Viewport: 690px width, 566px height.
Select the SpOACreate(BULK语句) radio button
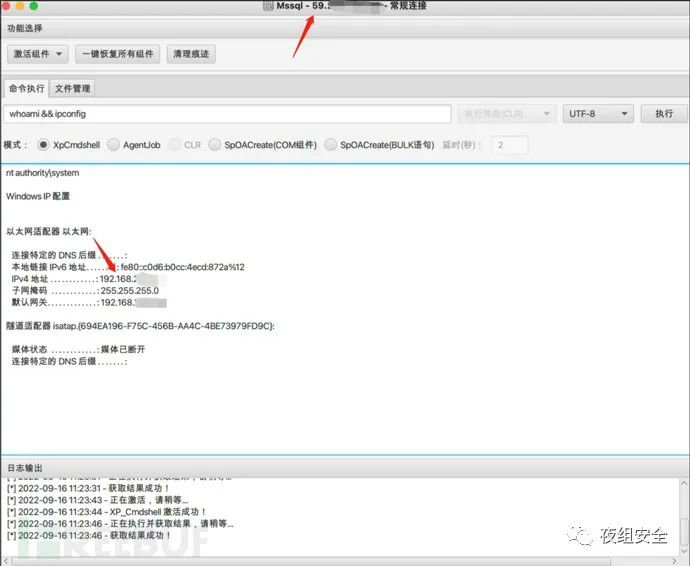point(331,145)
